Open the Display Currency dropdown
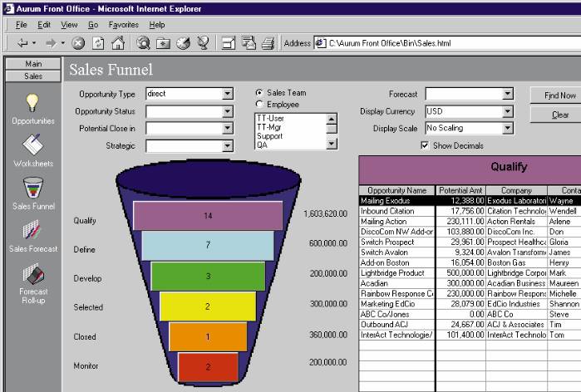 (508, 111)
